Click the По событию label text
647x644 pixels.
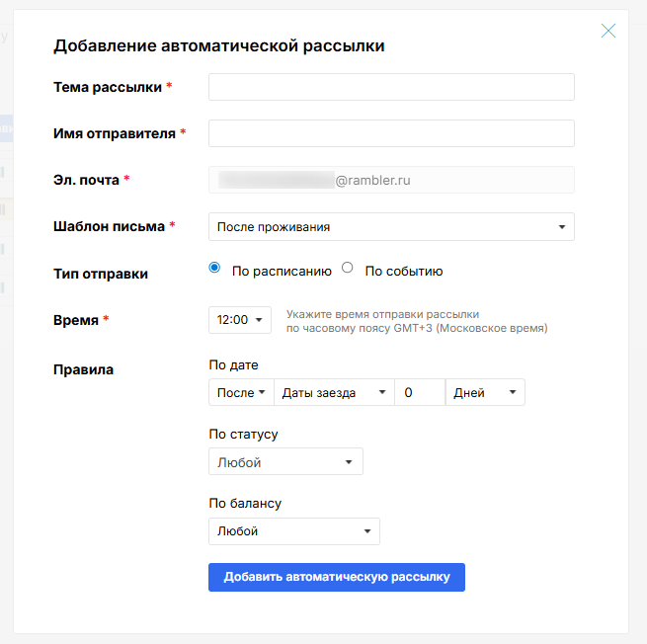(x=404, y=271)
